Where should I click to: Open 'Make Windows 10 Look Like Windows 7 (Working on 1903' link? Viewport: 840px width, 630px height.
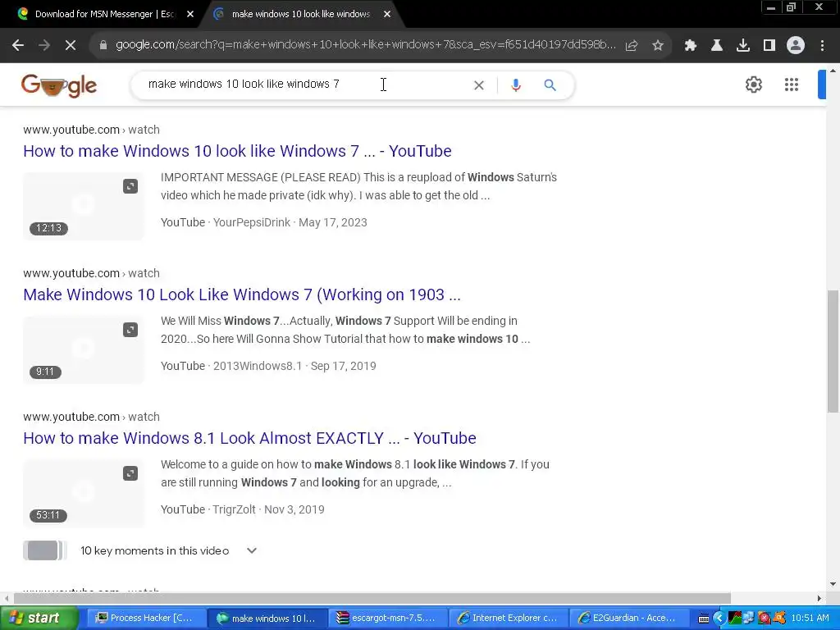[242, 294]
